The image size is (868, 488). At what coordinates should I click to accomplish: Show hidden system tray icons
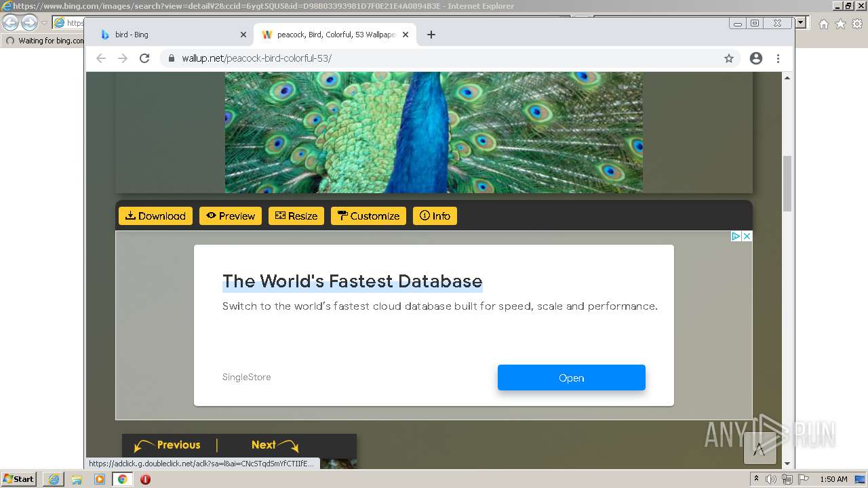click(x=757, y=479)
